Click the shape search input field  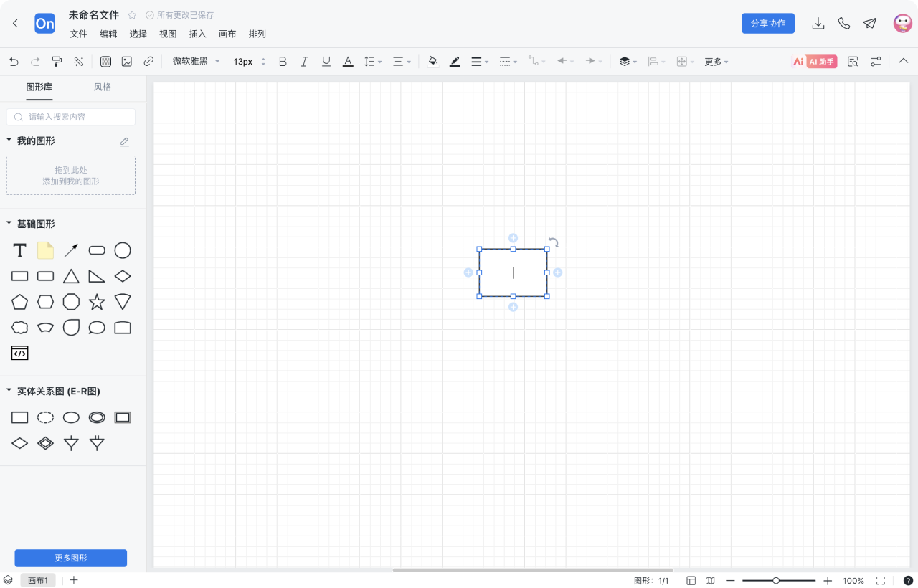[x=71, y=117]
